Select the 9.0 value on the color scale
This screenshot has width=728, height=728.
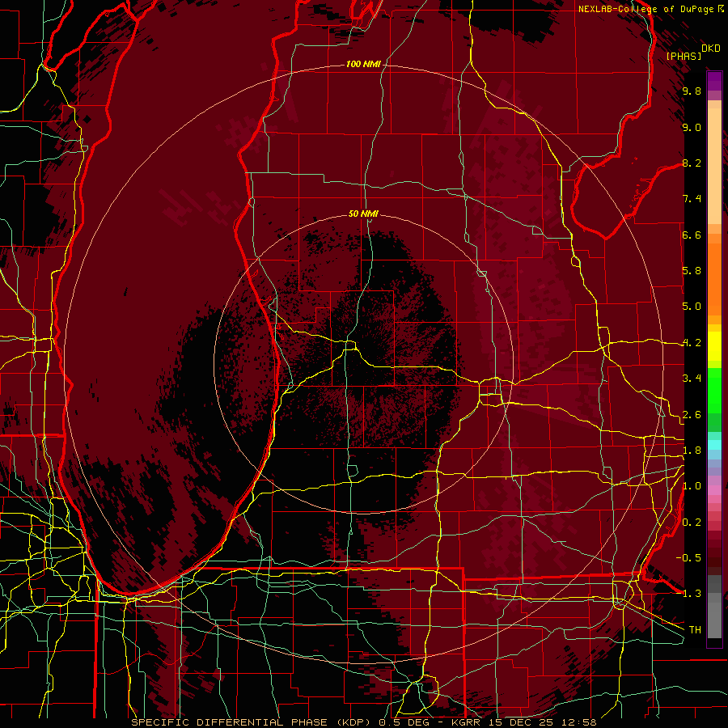(692, 127)
